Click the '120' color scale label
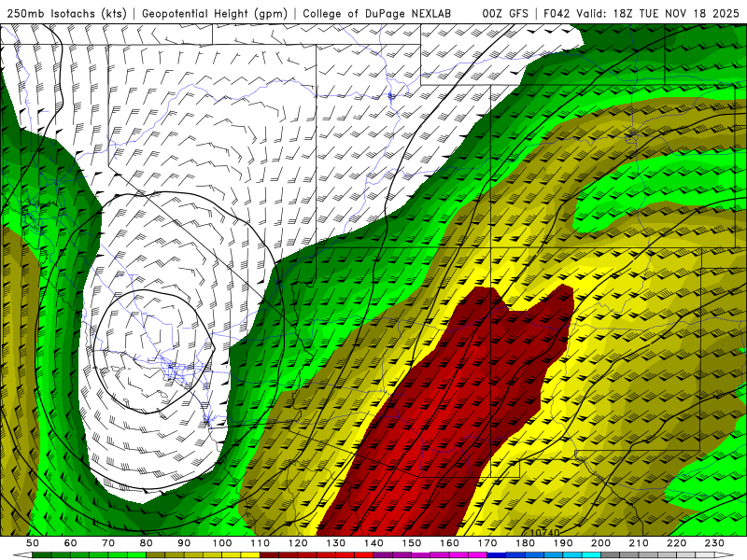This screenshot has height=560, width=747. point(298,543)
